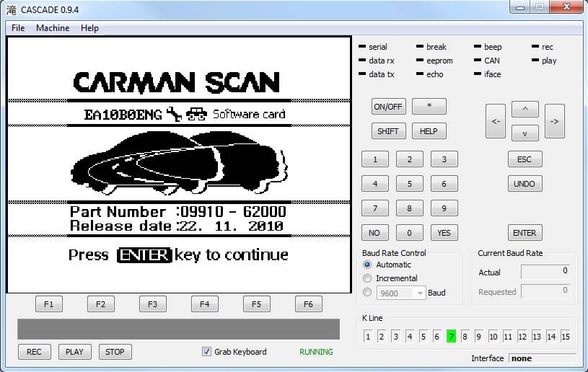The height and width of the screenshot is (372, 588).
Task: Click the ON/OFF keypad button
Action: 387,107
